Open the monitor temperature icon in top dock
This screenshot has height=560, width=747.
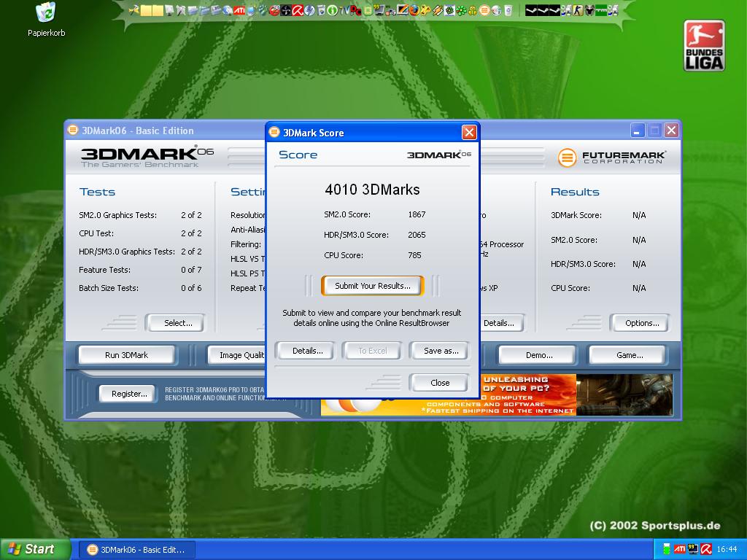tap(379, 10)
